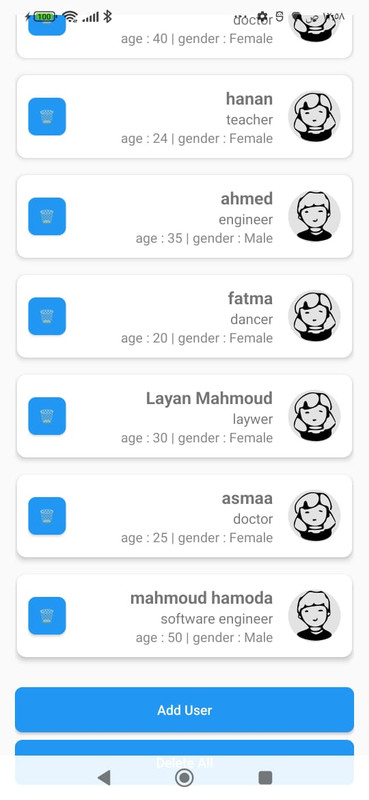Tap fatma's avatar image
The height and width of the screenshot is (800, 369).
314,316
